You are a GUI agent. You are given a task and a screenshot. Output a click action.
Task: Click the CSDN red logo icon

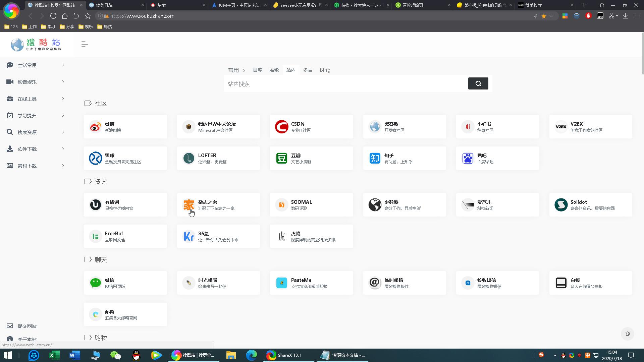tap(281, 127)
